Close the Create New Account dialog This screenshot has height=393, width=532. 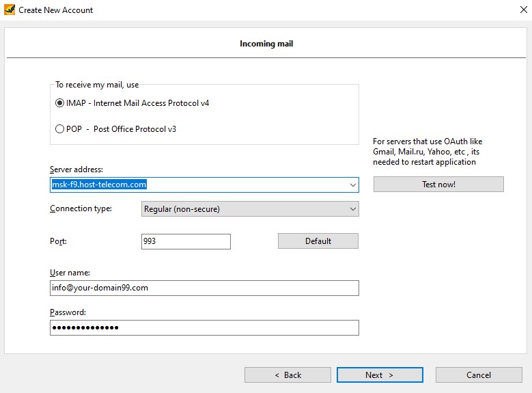point(524,10)
